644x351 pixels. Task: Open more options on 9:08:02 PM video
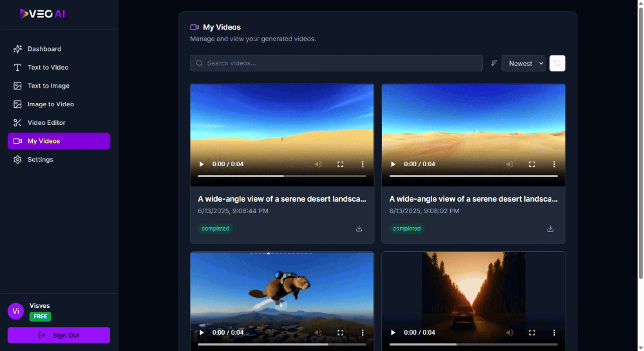click(x=554, y=164)
